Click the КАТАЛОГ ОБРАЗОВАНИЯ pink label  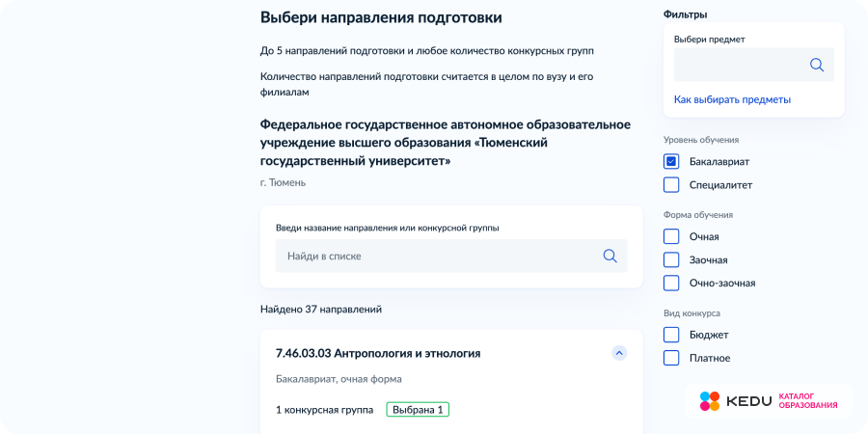point(807,401)
